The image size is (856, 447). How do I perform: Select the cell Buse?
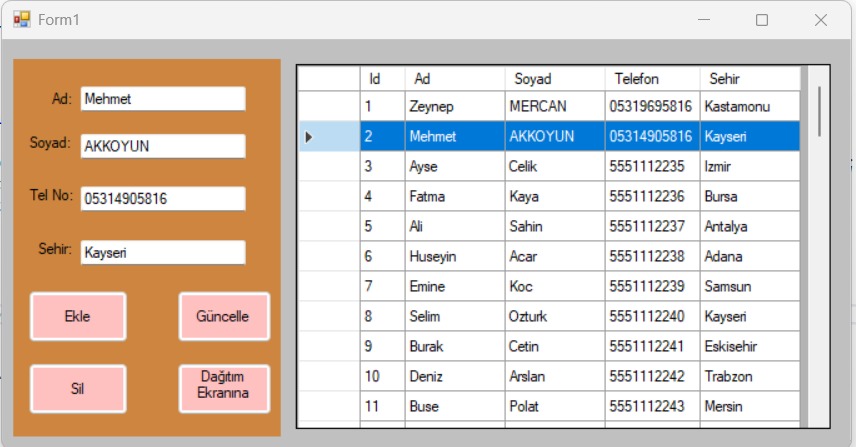455,407
